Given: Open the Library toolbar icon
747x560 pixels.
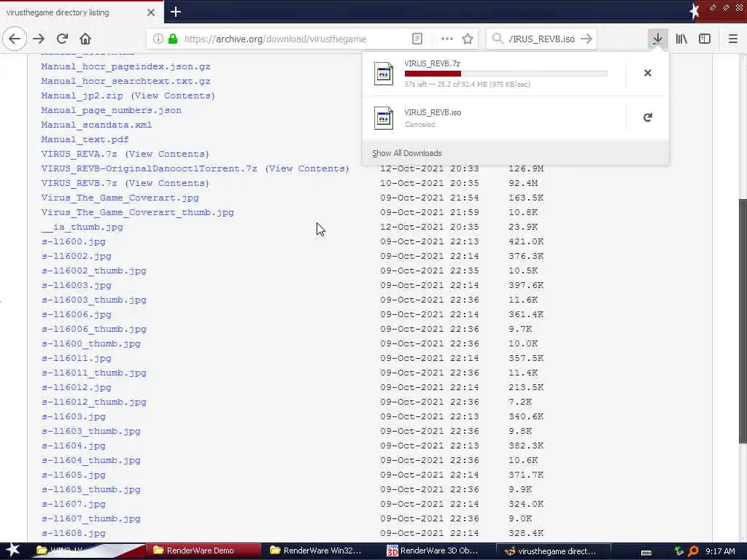Looking at the screenshot, I should click(x=681, y=39).
